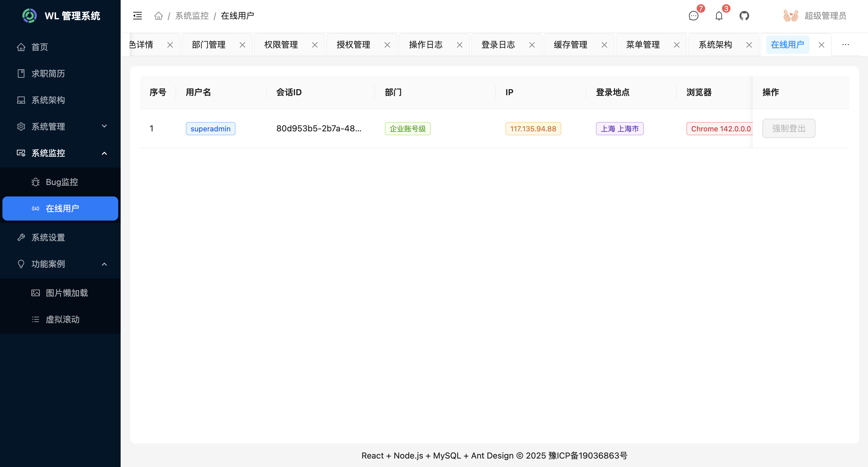Viewport: 868px width, 467px height.
Task: Open the messages icon with badge 7
Action: tap(693, 15)
